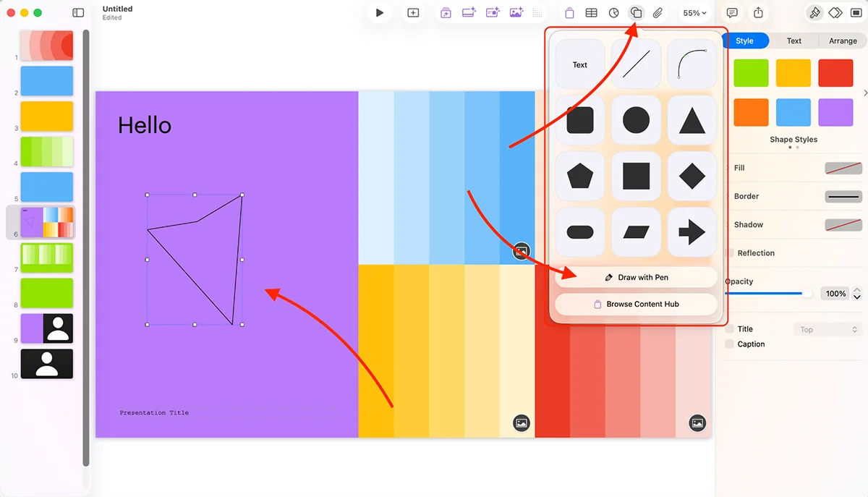Apply the red shape style
Screen dimensions: 868x497
835,73
